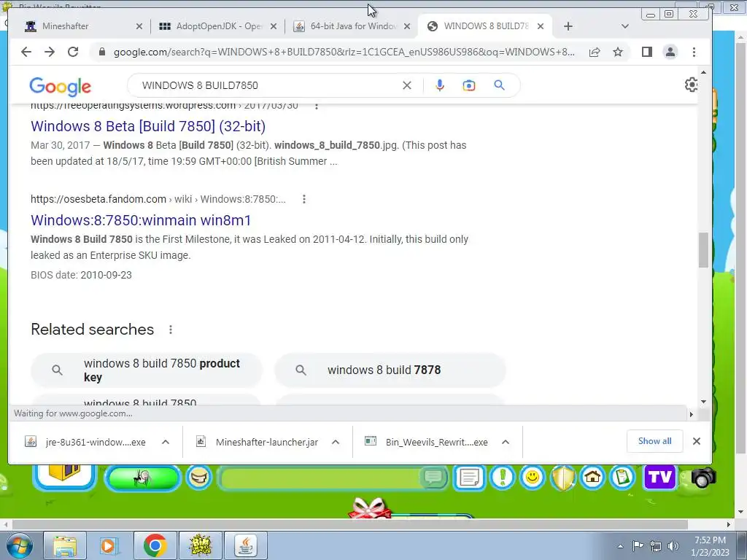Close the Mineshafter tab
The height and width of the screenshot is (560, 747).
pyautogui.click(x=139, y=26)
